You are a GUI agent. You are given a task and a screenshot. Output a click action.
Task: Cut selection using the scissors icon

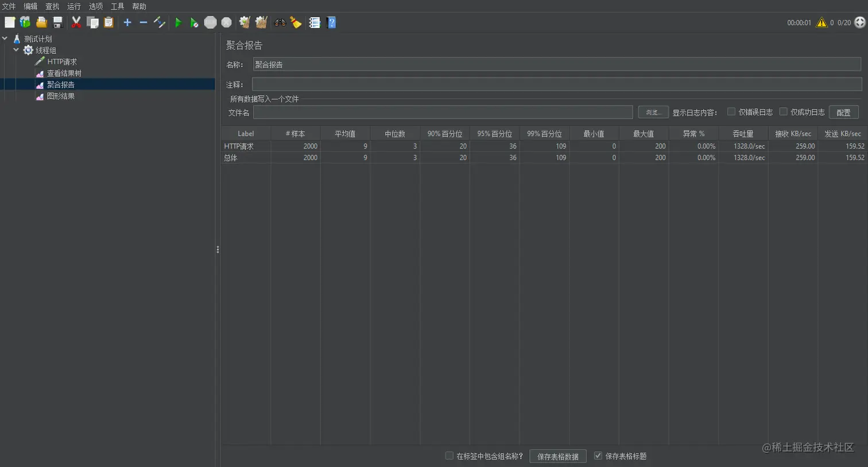point(76,22)
